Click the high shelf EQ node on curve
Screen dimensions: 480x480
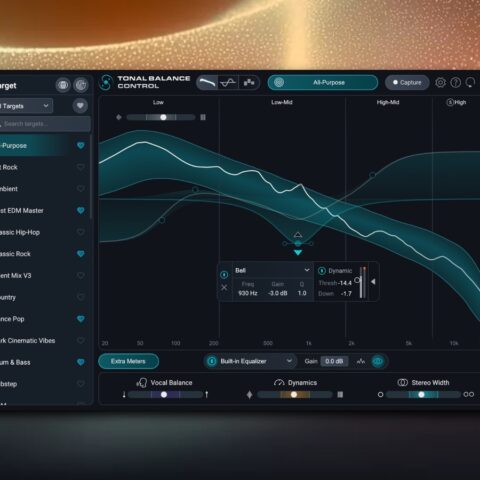click(x=372, y=174)
